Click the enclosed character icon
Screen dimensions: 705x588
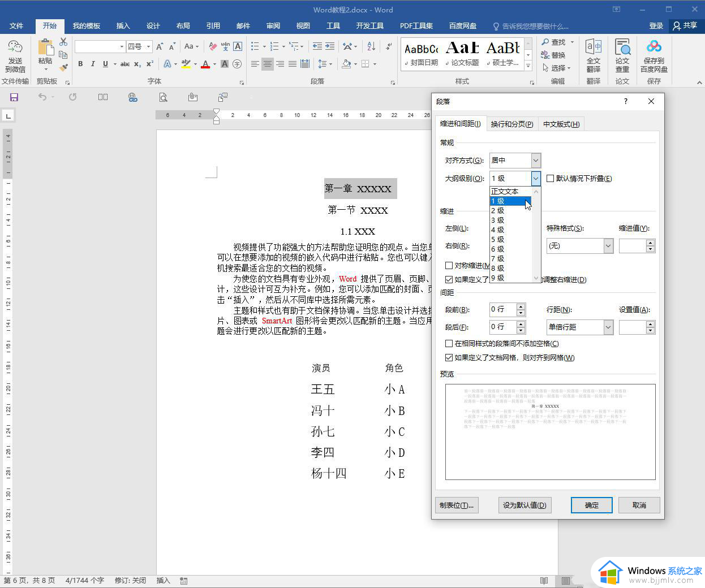pyautogui.click(x=237, y=64)
